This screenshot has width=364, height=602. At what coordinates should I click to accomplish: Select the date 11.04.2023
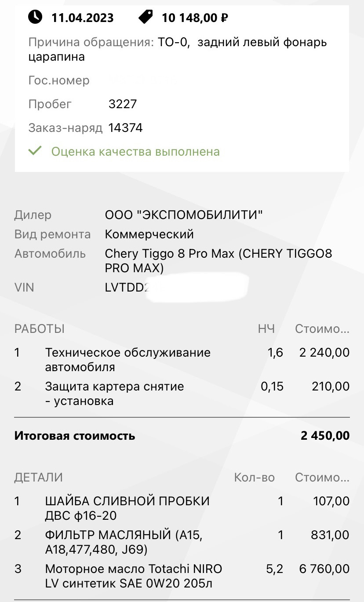pos(83,18)
